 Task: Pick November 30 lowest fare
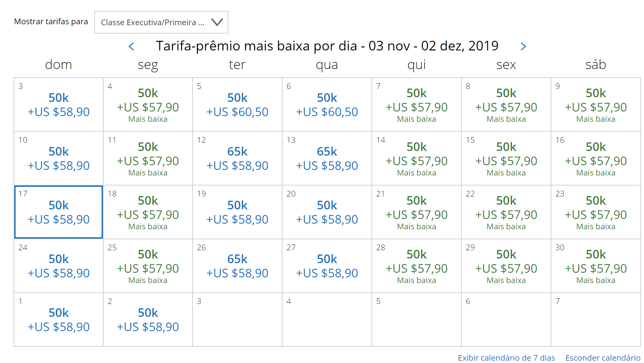click(x=596, y=266)
